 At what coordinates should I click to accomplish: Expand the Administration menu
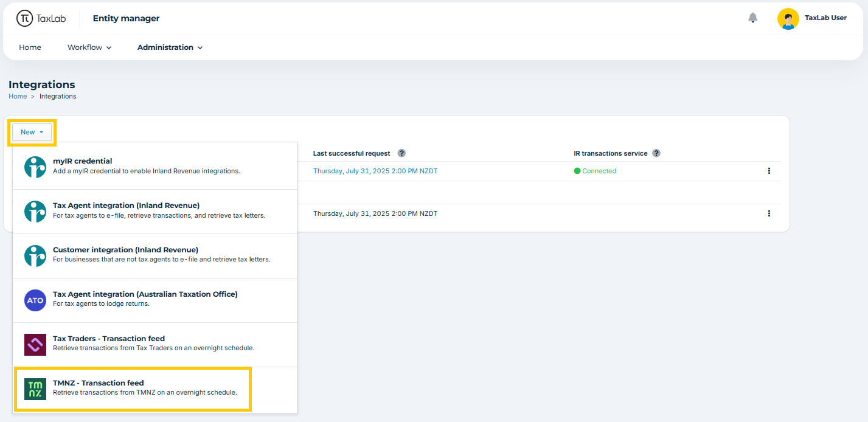click(x=170, y=47)
